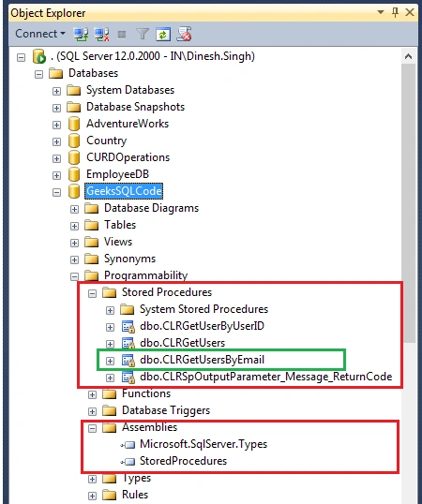Open the window position dropdown arrow
The image size is (422, 504).
381,12
